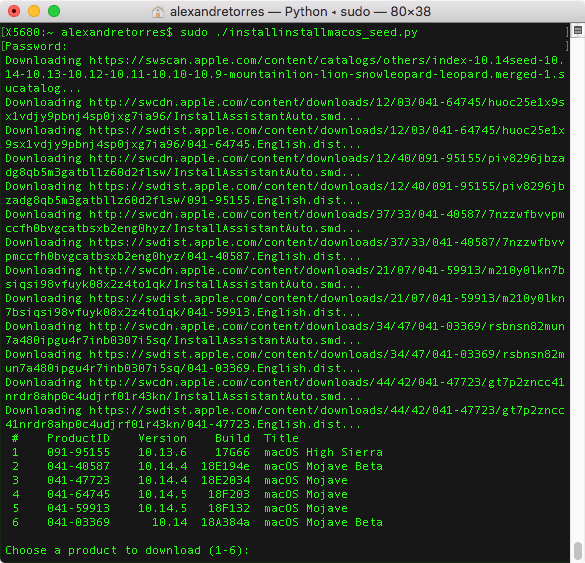Viewport: 585px width, 563px height.
Task: Click the 'Password:' prompt line
Action: click(36, 46)
